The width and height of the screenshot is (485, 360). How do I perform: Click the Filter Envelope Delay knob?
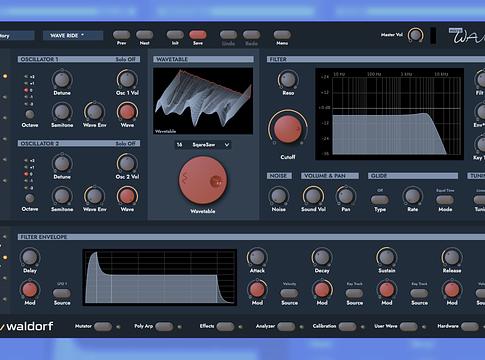(x=30, y=257)
